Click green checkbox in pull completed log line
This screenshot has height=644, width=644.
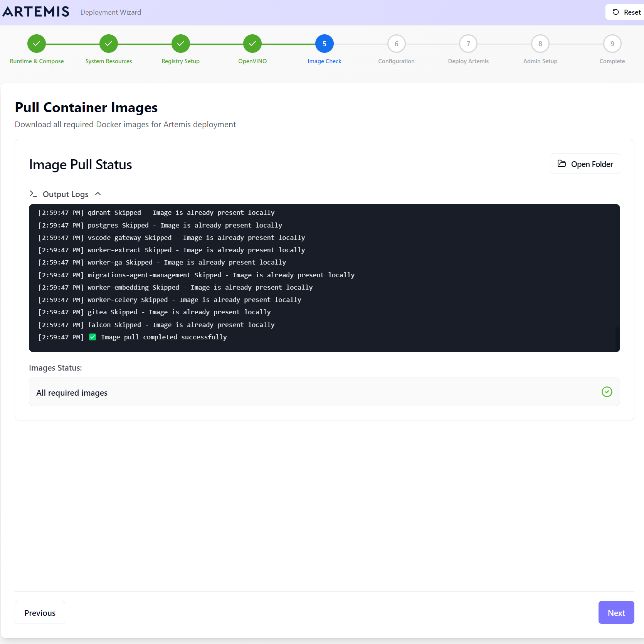pos(92,337)
